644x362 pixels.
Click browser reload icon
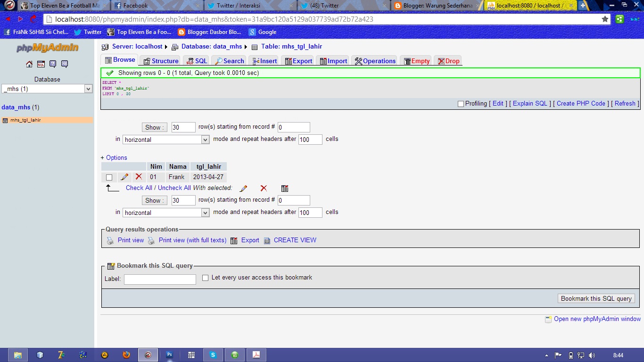point(33,19)
